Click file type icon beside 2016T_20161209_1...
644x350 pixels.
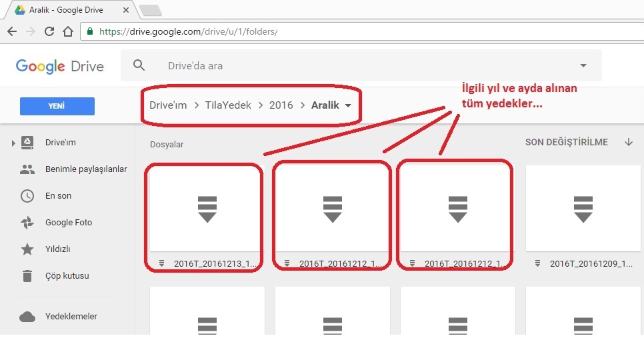click(537, 263)
